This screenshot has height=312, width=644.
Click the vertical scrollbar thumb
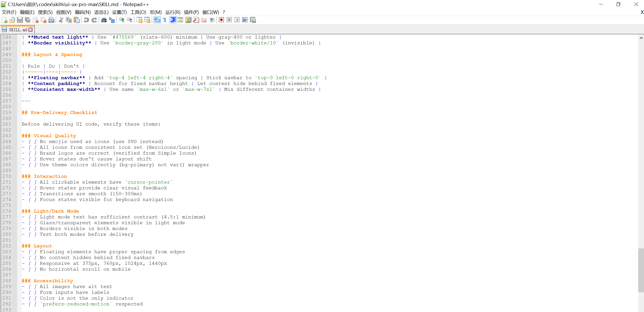coord(641,270)
